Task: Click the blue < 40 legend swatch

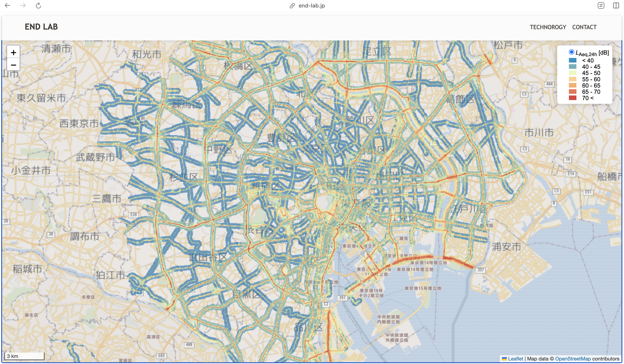Action: pos(572,60)
